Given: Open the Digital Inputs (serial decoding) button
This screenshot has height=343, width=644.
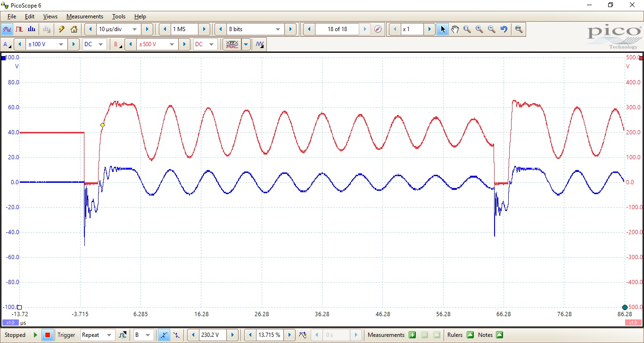Looking at the screenshot, I should (231, 45).
